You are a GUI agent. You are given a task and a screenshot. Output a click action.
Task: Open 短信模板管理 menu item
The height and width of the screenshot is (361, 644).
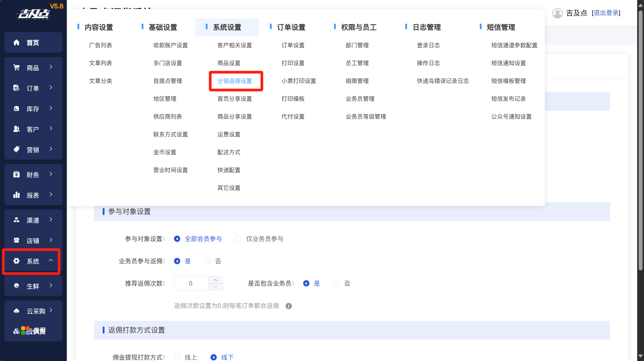[x=508, y=81]
